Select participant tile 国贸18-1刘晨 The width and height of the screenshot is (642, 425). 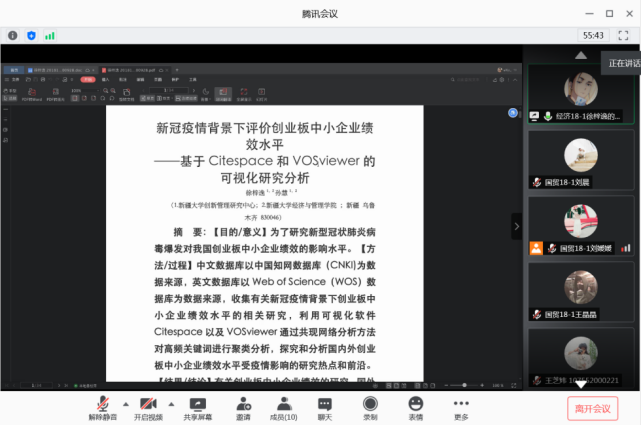click(x=581, y=160)
